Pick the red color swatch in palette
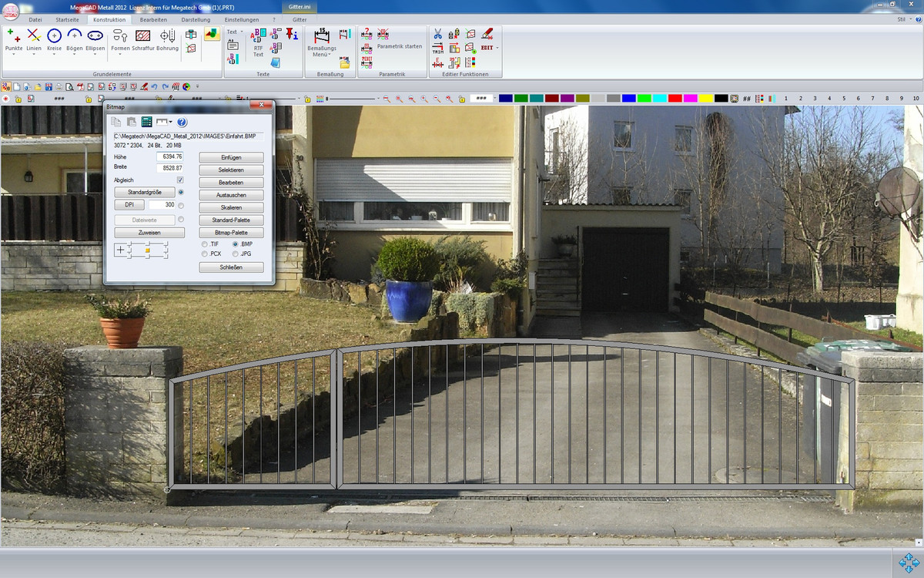Screen dimensions: 924x578 coord(675,99)
